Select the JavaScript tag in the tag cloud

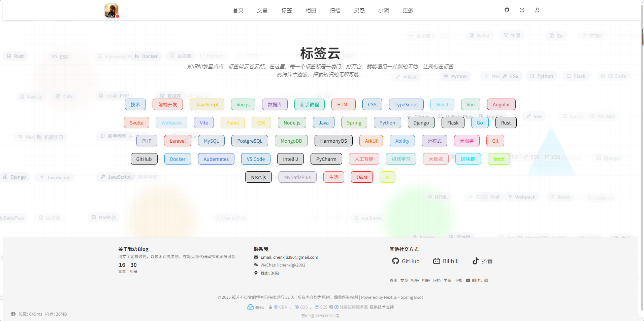[207, 104]
